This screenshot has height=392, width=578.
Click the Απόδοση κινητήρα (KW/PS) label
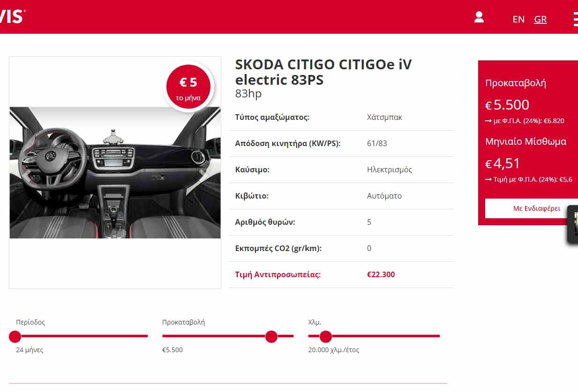click(x=288, y=143)
